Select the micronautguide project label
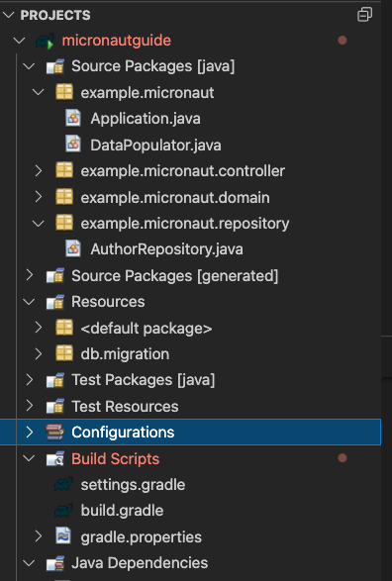The width and height of the screenshot is (392, 581). (117, 41)
